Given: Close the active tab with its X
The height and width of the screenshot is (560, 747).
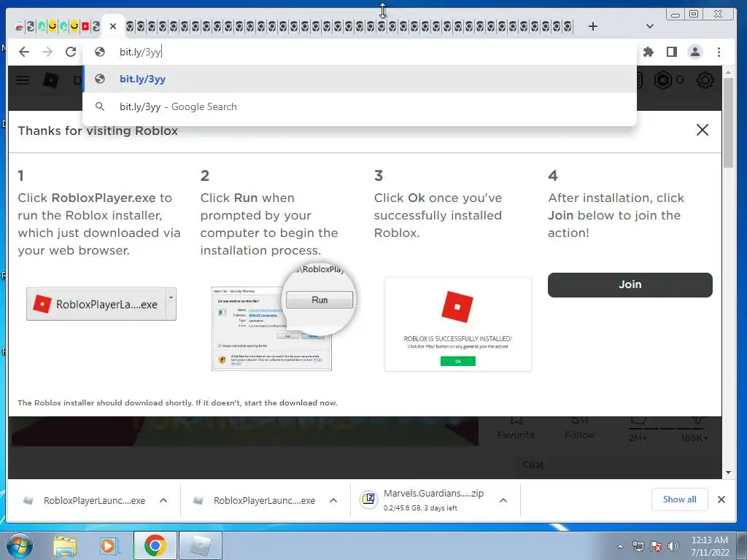Looking at the screenshot, I should coord(113,26).
